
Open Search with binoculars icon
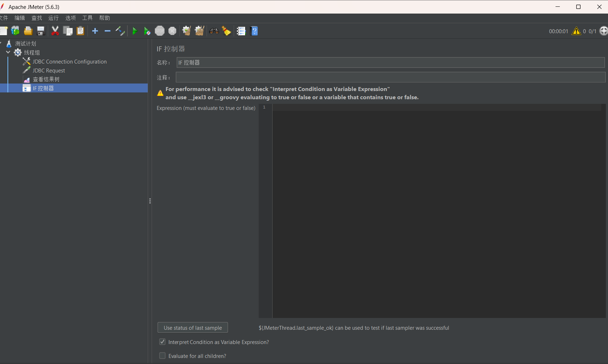[214, 31]
